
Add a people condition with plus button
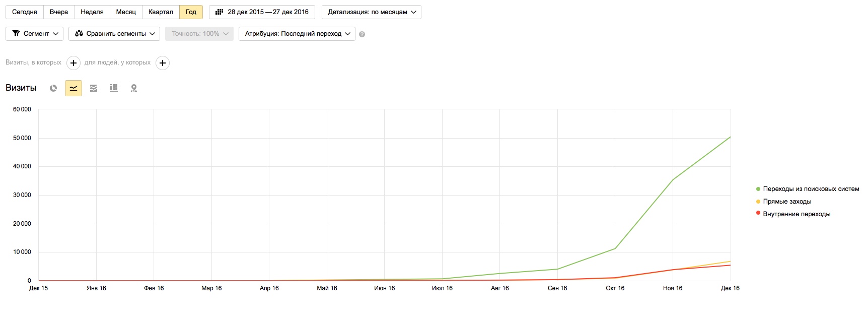point(163,63)
